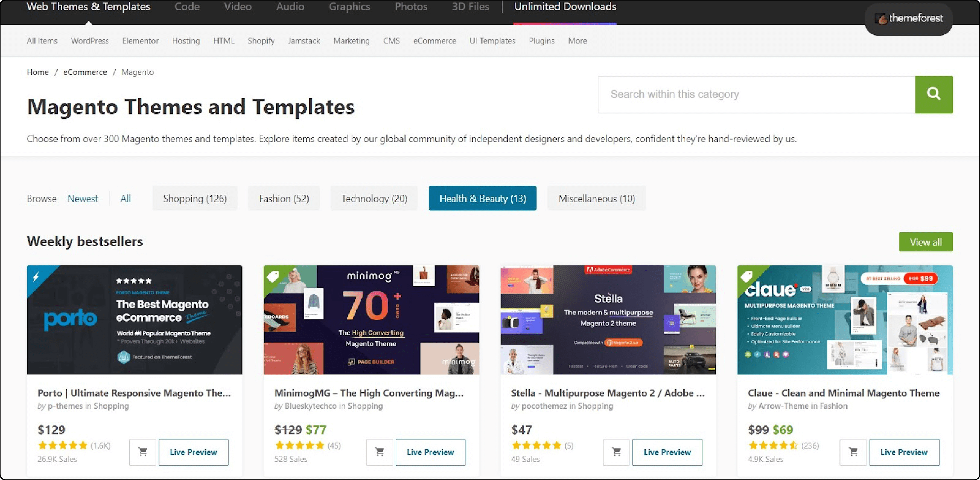The width and height of the screenshot is (980, 480).
Task: Open the MinimogMG theme thumbnail
Action: point(371,320)
